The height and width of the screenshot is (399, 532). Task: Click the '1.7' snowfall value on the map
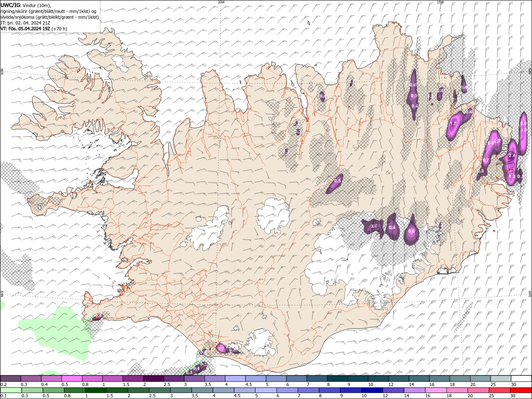point(453,123)
